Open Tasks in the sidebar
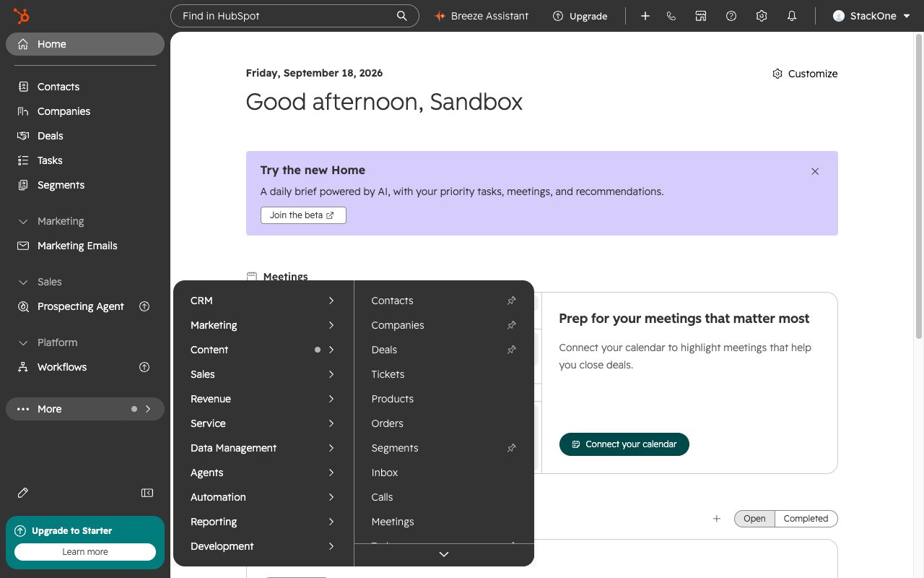 click(85, 160)
